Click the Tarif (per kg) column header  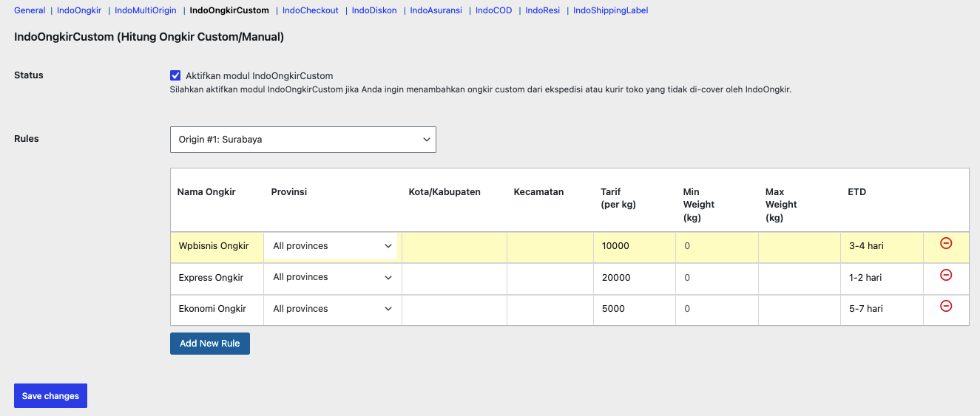click(x=618, y=198)
